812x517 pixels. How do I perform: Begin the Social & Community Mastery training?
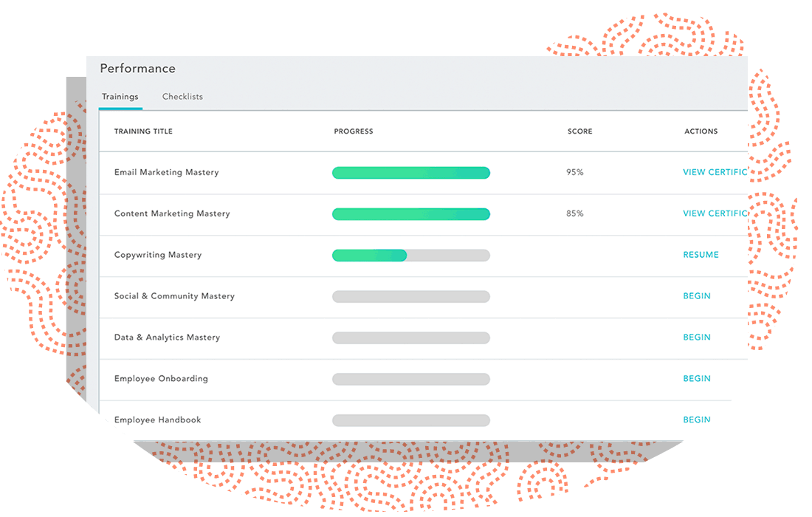(x=697, y=296)
